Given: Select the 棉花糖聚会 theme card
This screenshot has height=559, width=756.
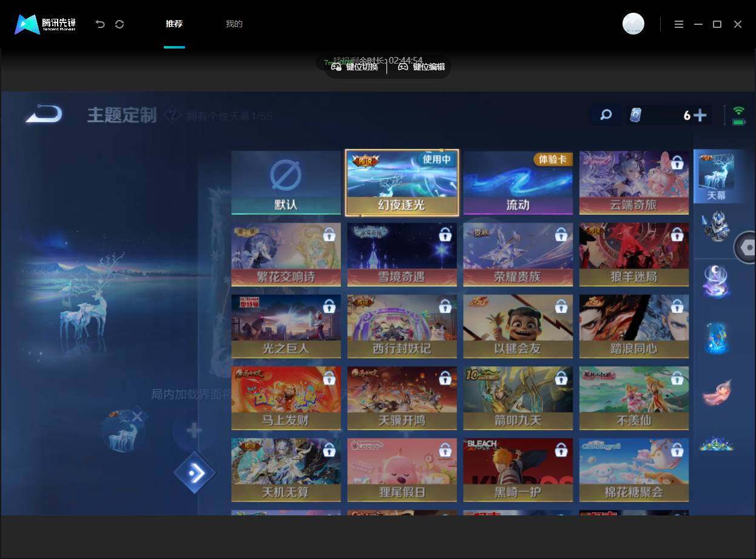Looking at the screenshot, I should (x=634, y=470).
